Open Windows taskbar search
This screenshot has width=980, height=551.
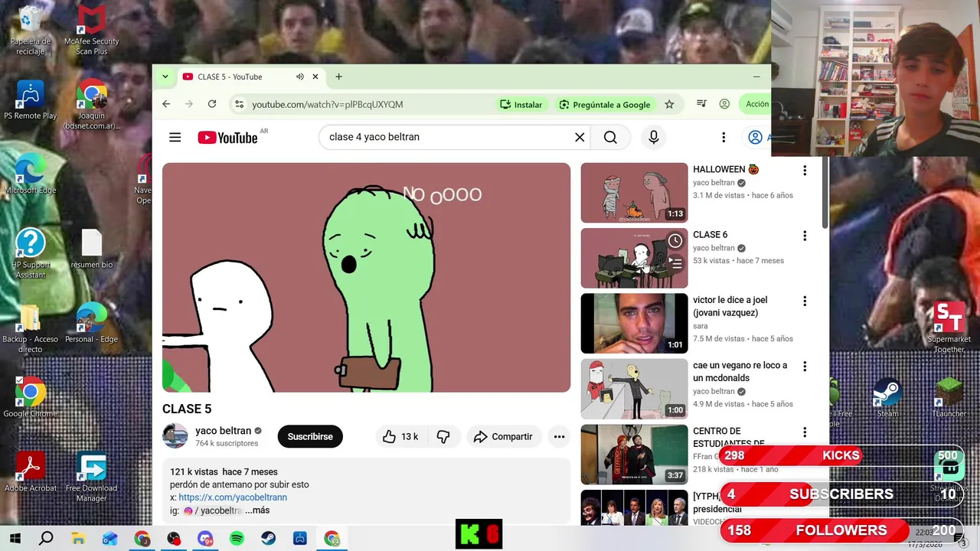click(x=46, y=538)
